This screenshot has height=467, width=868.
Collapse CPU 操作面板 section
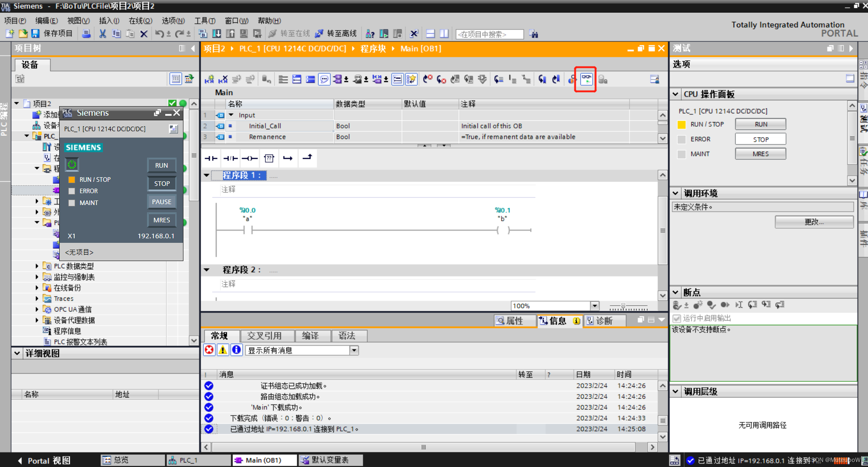675,94
